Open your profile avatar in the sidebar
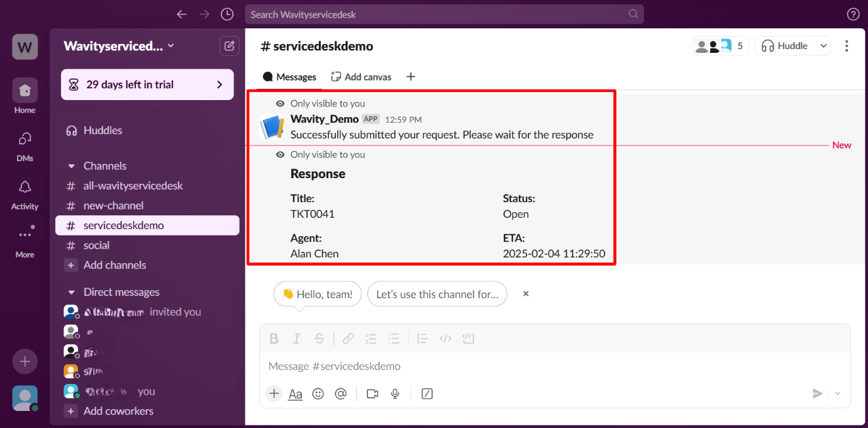Image resolution: width=868 pixels, height=428 pixels. click(x=25, y=398)
